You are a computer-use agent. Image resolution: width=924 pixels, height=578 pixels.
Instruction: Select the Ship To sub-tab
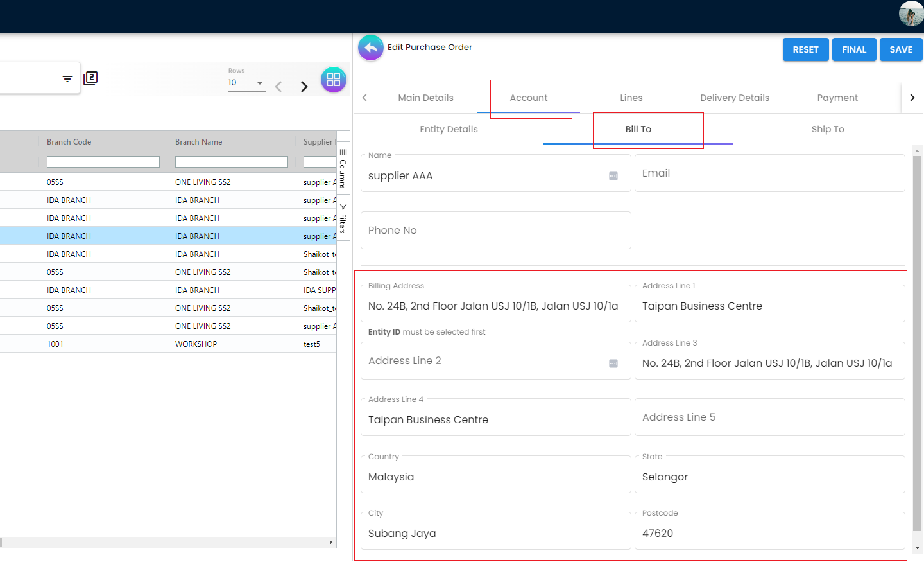point(827,129)
